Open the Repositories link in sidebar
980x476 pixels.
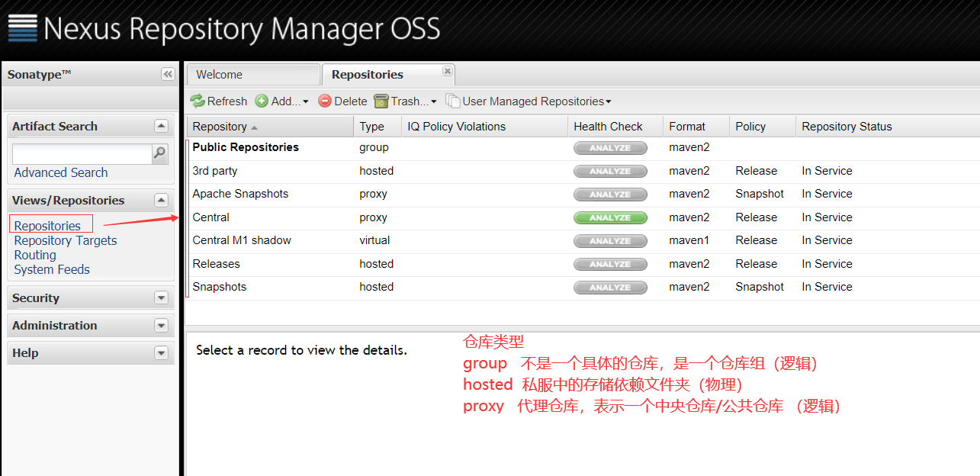[x=47, y=226]
